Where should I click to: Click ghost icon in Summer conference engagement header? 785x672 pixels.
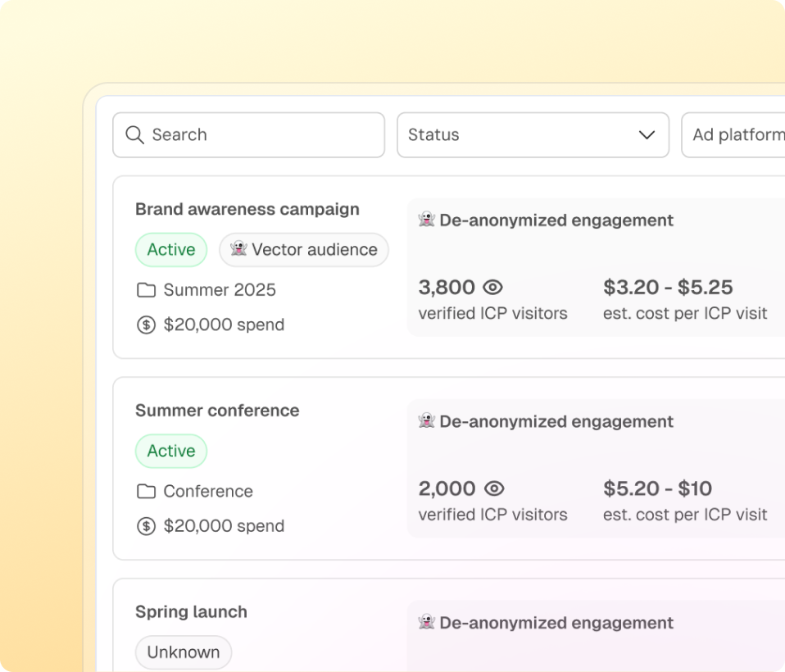[427, 420]
